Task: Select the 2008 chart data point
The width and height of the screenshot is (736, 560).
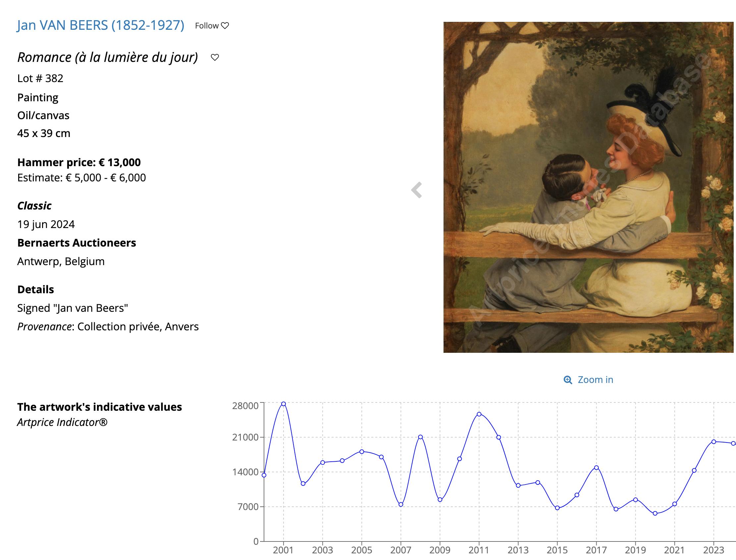Action: pyautogui.click(x=420, y=437)
